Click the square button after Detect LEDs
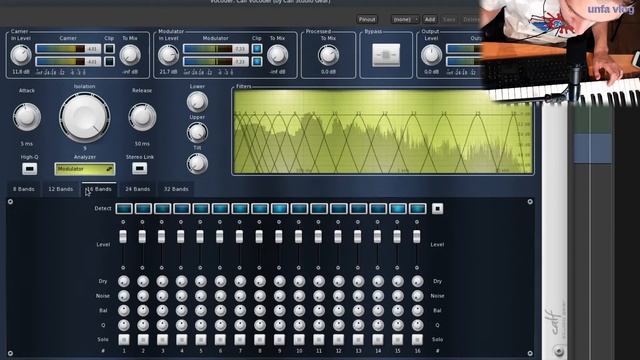This screenshot has height=360, width=640. 437,209
